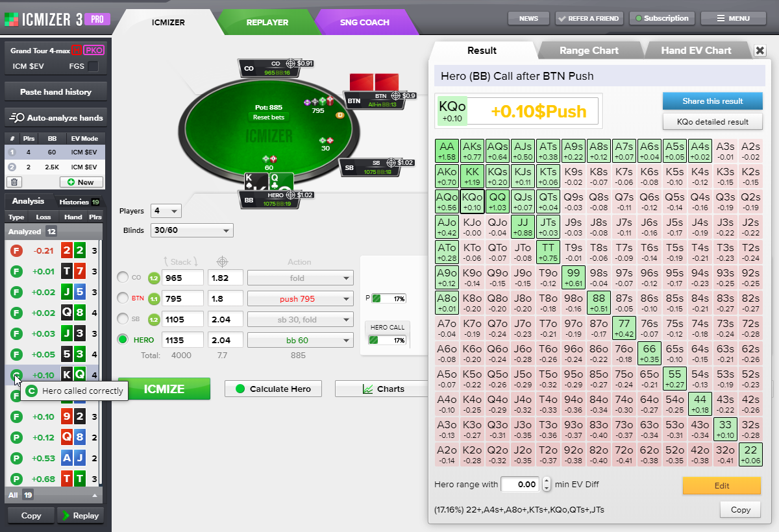Click the Paste hand history button
The image size is (779, 532).
(55, 92)
